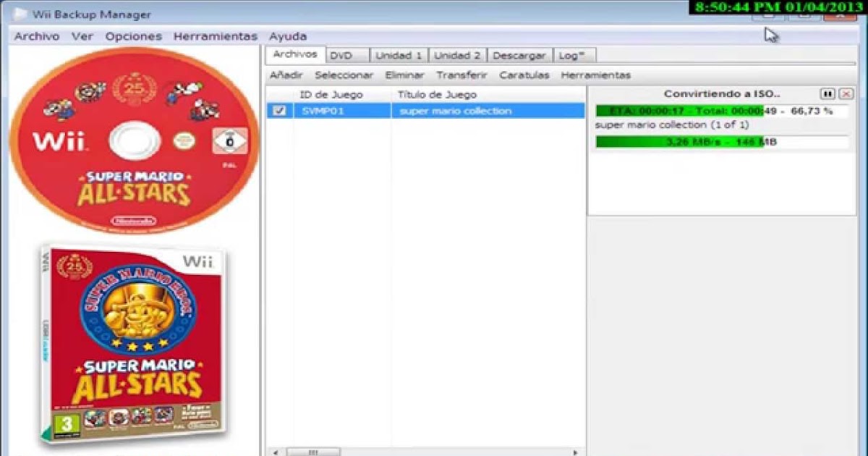
Task: Click the Super Mario All-Stars disc image
Action: tap(135, 140)
